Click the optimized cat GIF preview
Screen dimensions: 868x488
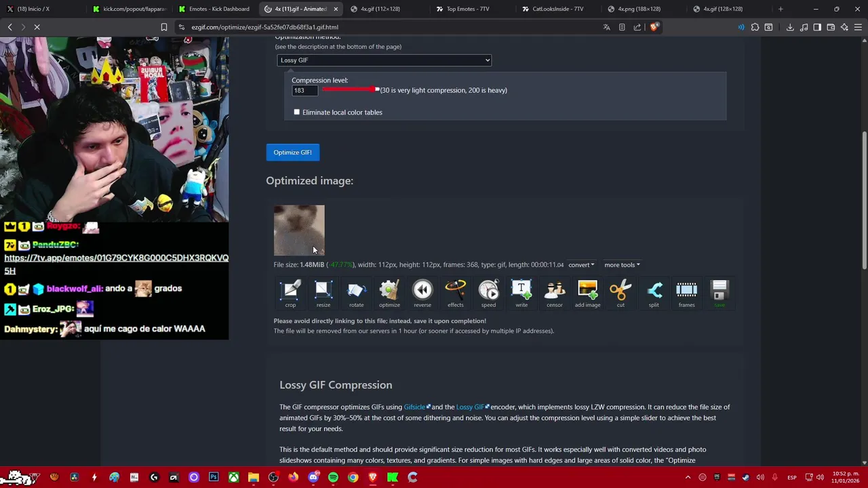(299, 230)
